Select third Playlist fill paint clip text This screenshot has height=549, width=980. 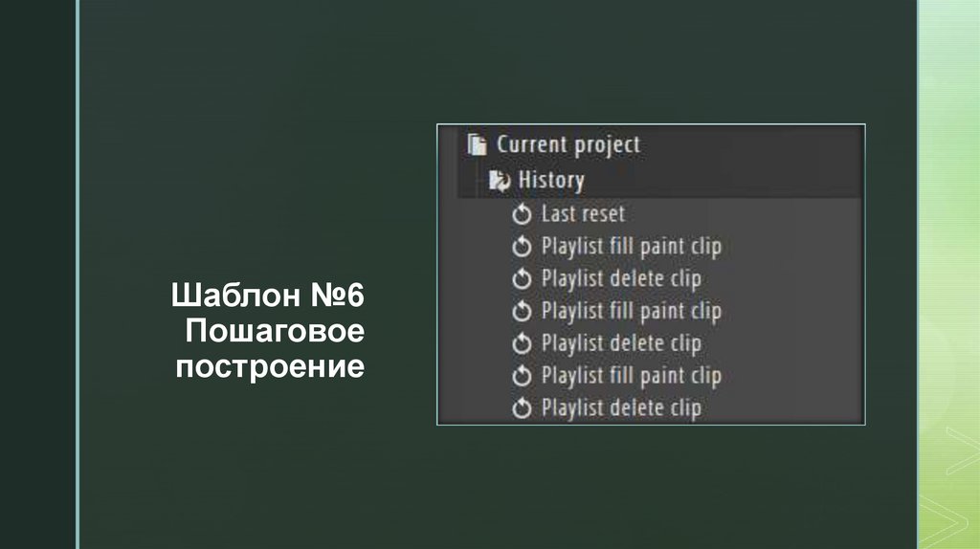[x=631, y=377]
